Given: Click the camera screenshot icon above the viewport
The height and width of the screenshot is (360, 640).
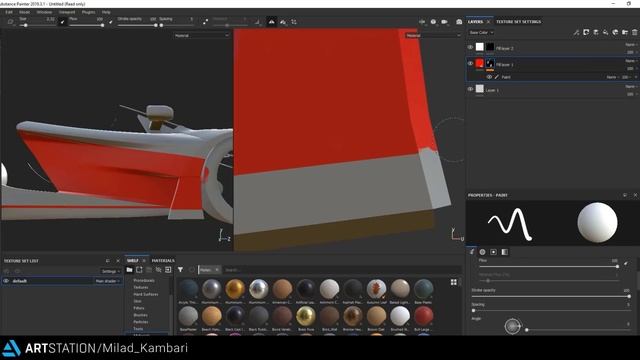Looking at the screenshot, I should (x=459, y=22).
